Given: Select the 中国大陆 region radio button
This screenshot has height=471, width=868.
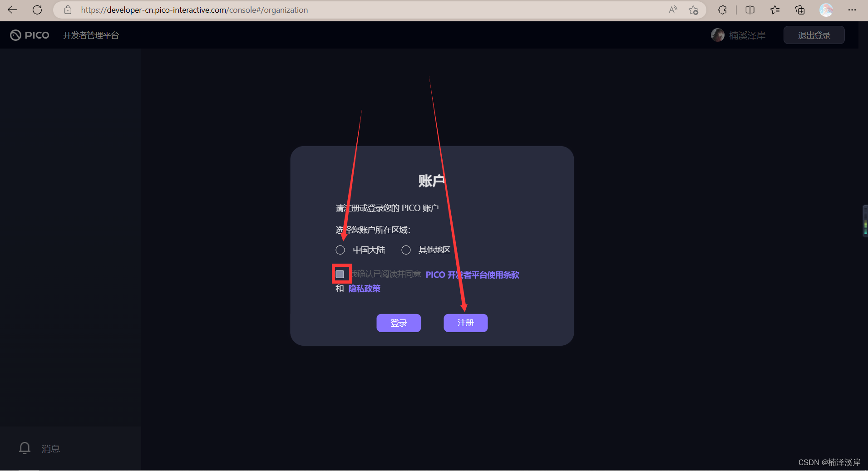Looking at the screenshot, I should 340,250.
